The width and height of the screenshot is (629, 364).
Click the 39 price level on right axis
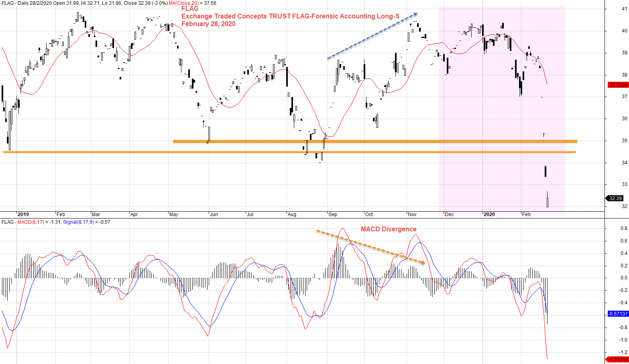click(x=625, y=53)
